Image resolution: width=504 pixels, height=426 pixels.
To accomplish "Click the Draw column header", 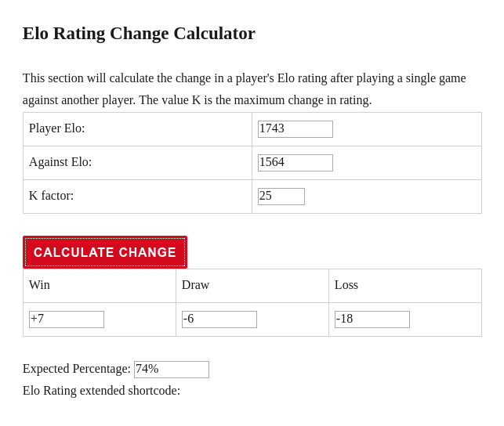I will [x=195, y=285].
